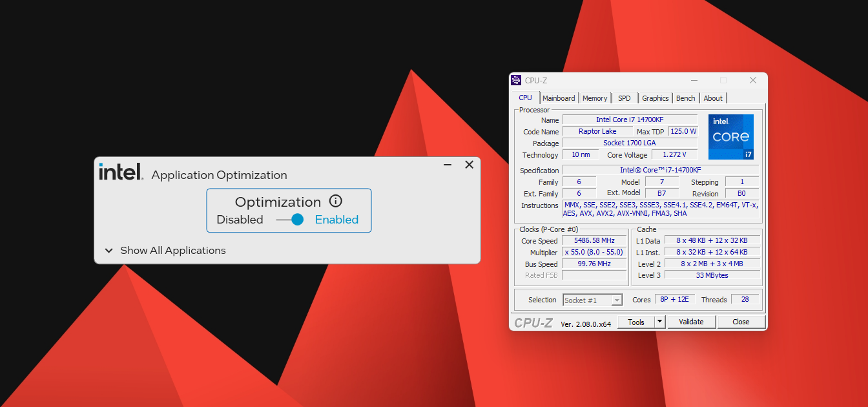Click the Threads value 28
868x407 pixels.
point(745,299)
